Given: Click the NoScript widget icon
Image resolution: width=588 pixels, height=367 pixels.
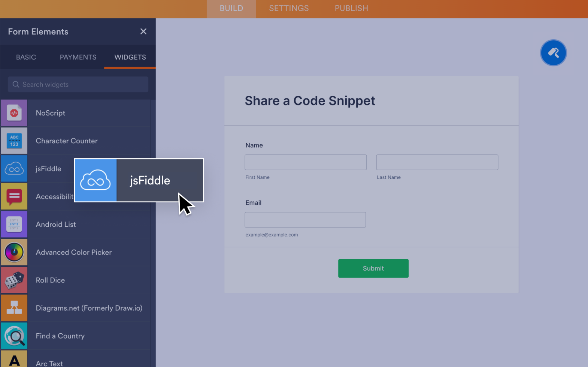Looking at the screenshot, I should coord(14,113).
